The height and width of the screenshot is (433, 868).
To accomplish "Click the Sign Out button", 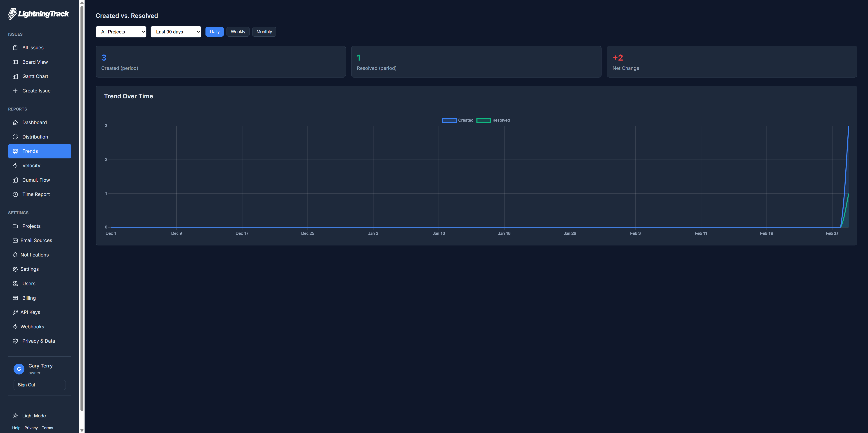I will click(x=39, y=384).
